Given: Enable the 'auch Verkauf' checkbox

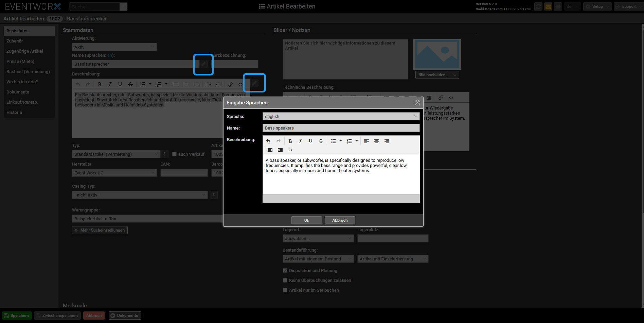Looking at the screenshot, I should pos(175,154).
